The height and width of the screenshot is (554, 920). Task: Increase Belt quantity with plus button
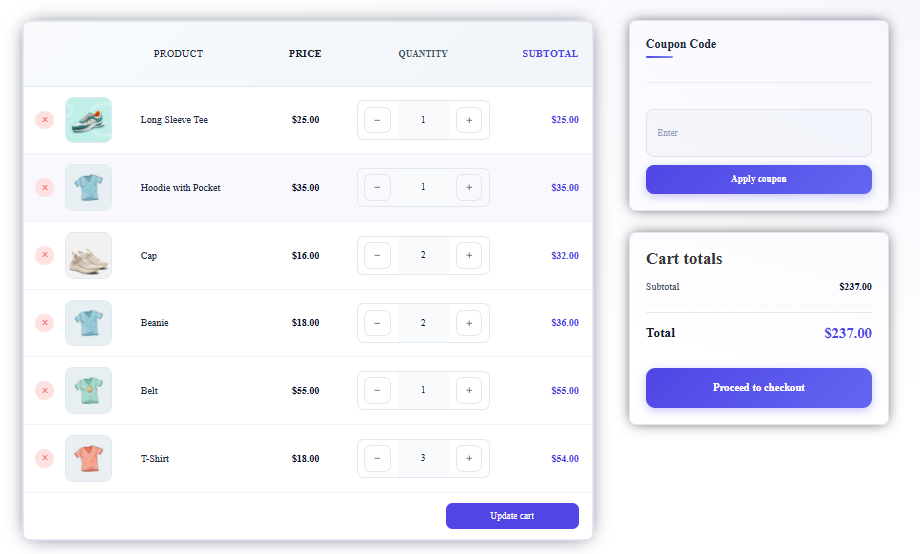(469, 390)
